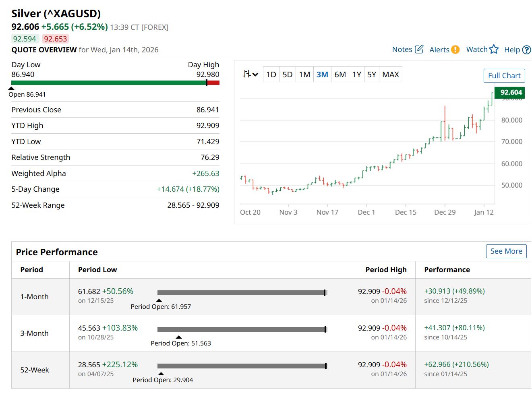Image resolution: width=532 pixels, height=393 pixels.
Task: Click 52-Week period low 28.565
Action: point(89,364)
